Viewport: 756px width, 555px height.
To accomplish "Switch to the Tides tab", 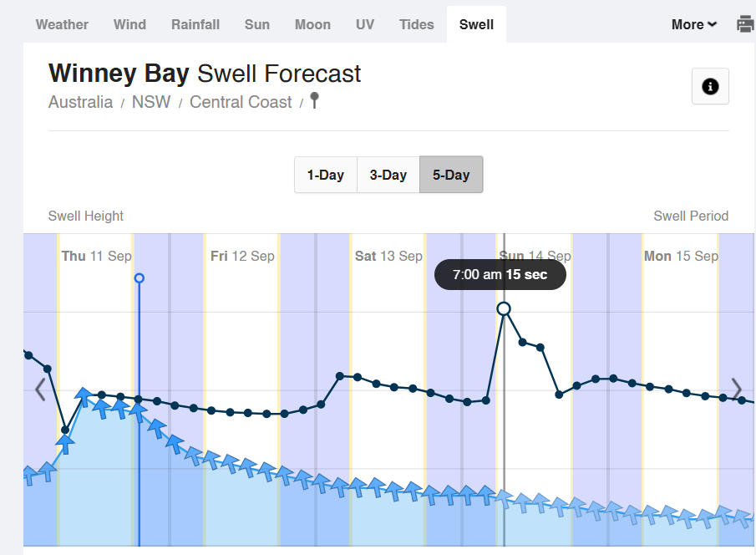I will pyautogui.click(x=416, y=24).
